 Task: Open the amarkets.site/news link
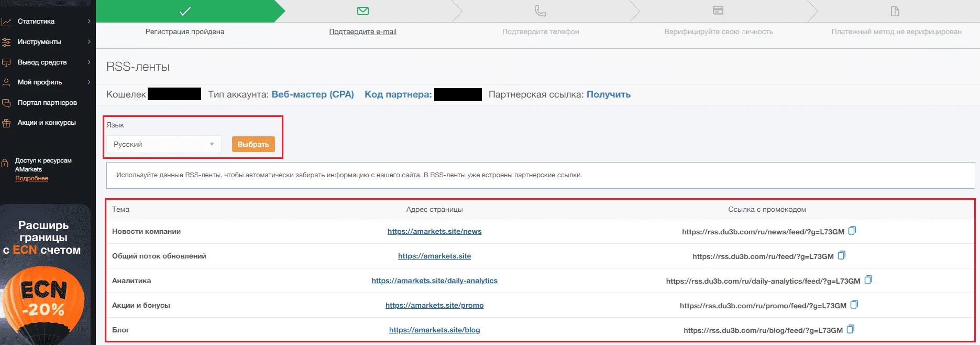tap(435, 231)
